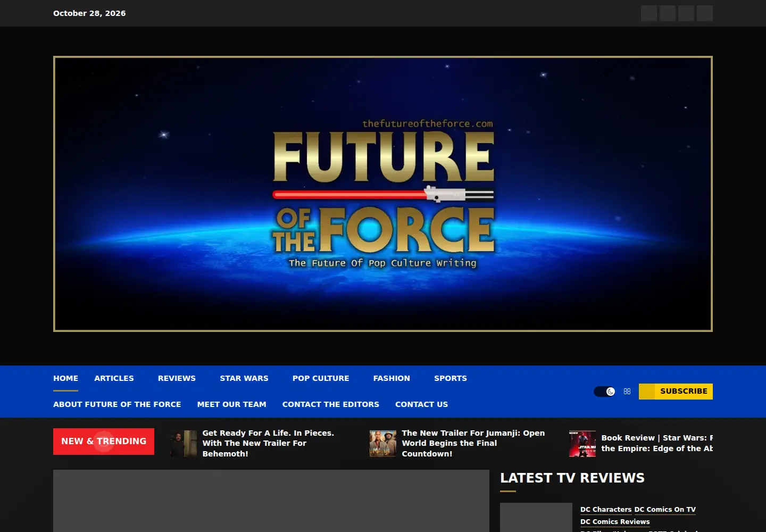
Task: Open the grid layout icon beside Subscribe
Action: 627,392
